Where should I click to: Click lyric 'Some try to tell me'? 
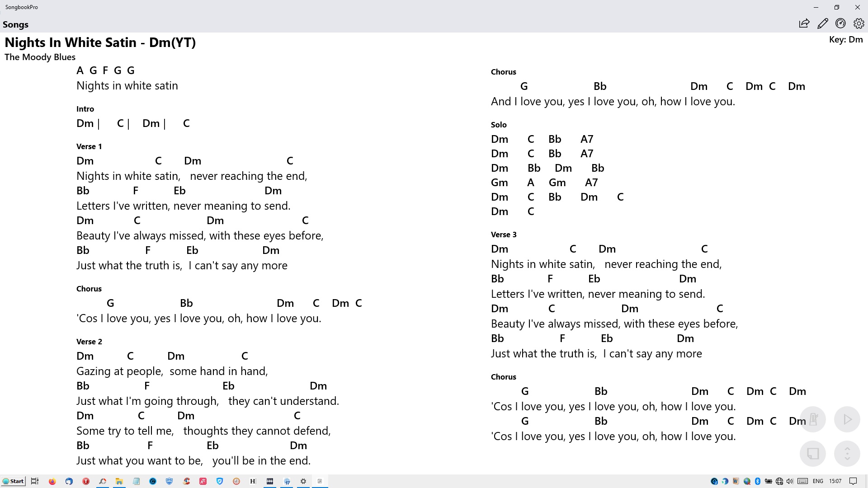[125, 431]
